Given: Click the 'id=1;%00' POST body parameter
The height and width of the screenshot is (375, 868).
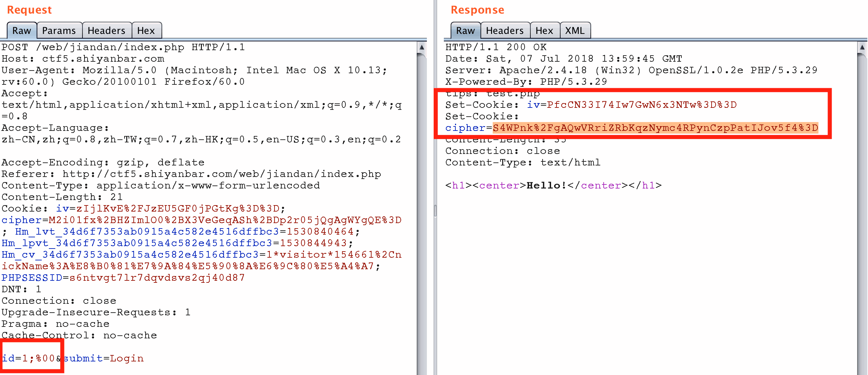Looking at the screenshot, I should (29, 358).
